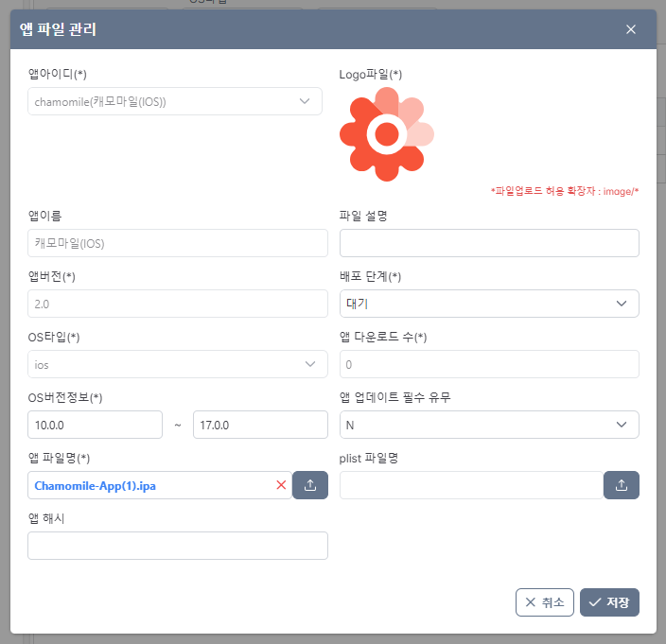Click the minimum OS version field 10.0.0

[x=95, y=425]
